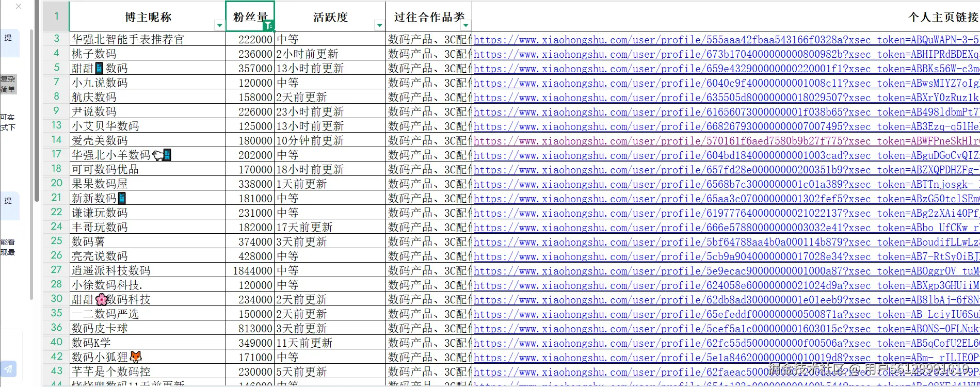
Task: Select the cell 亮亮说数码
Action: coord(147,256)
